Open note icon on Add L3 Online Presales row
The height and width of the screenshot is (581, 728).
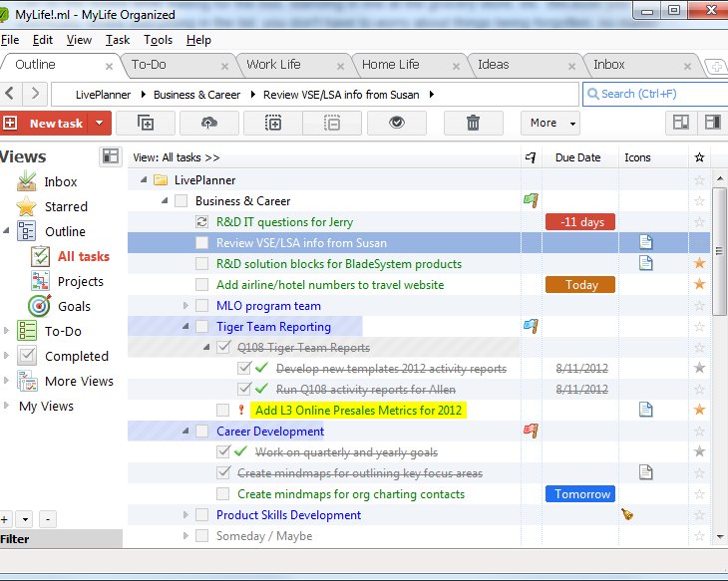[x=646, y=410]
